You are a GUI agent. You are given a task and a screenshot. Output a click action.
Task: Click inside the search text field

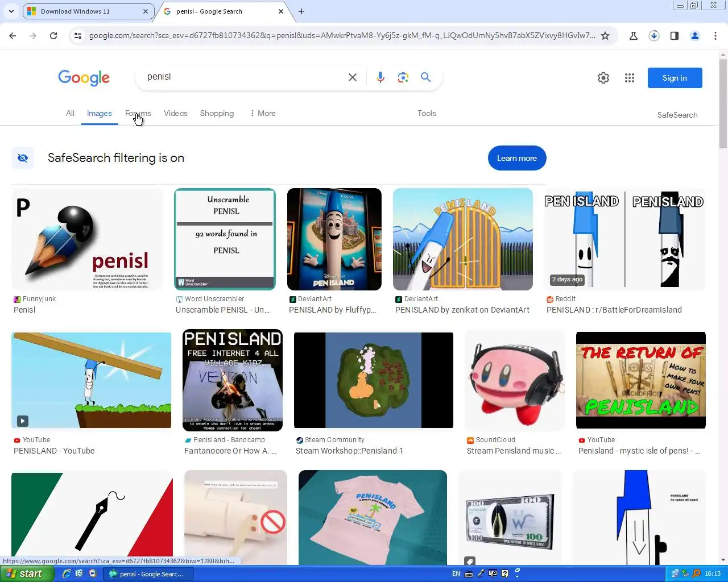point(242,77)
